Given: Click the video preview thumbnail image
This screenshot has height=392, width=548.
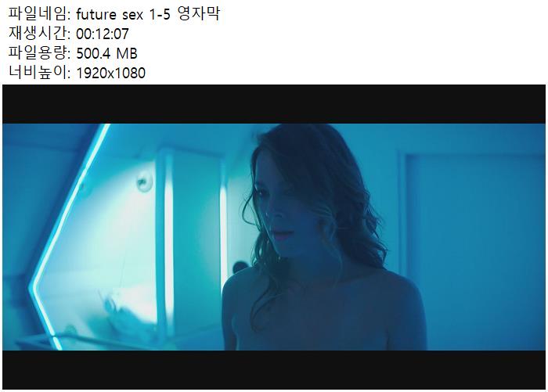Looking at the screenshot, I should (274, 237).
